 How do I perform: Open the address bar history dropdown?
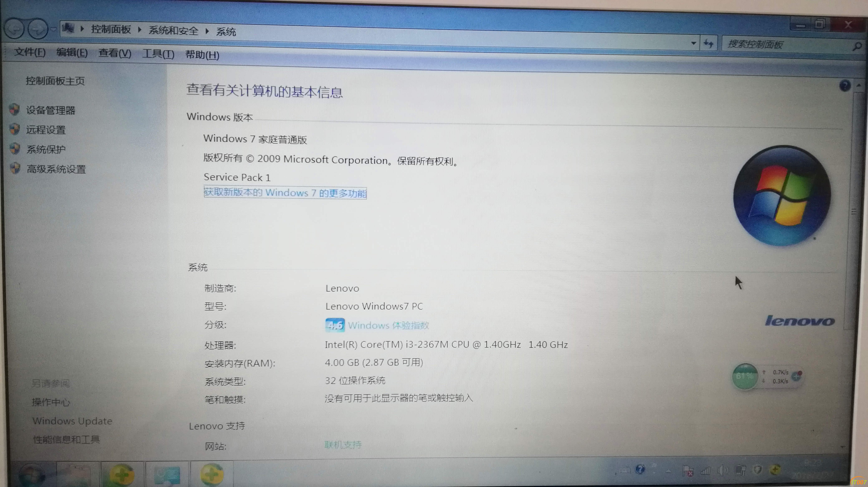(693, 43)
